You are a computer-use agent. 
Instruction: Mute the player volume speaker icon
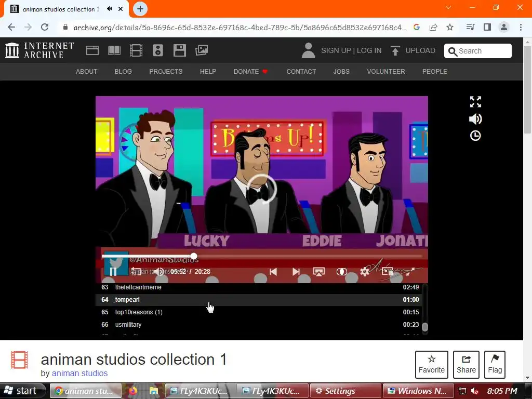tap(159, 271)
